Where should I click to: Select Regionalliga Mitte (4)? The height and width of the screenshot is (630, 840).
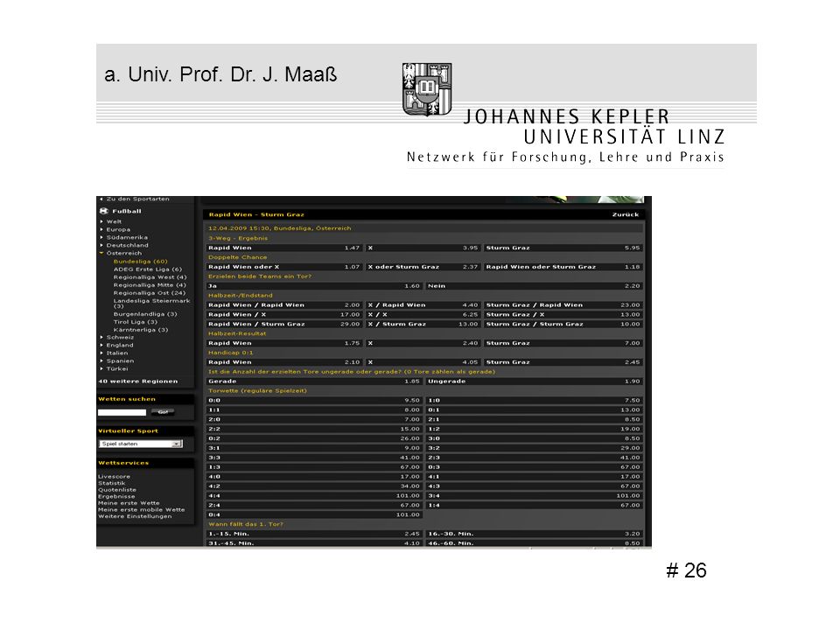pyautogui.click(x=150, y=285)
